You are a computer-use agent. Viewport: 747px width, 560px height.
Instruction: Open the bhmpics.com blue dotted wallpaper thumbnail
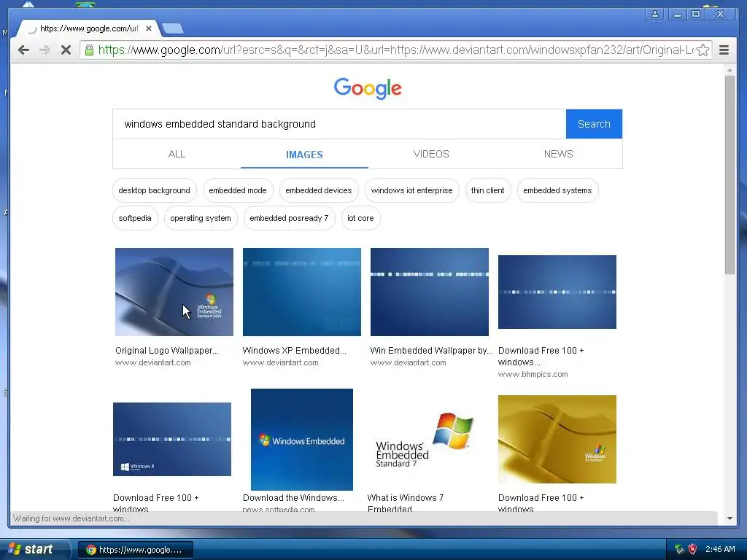point(557,292)
